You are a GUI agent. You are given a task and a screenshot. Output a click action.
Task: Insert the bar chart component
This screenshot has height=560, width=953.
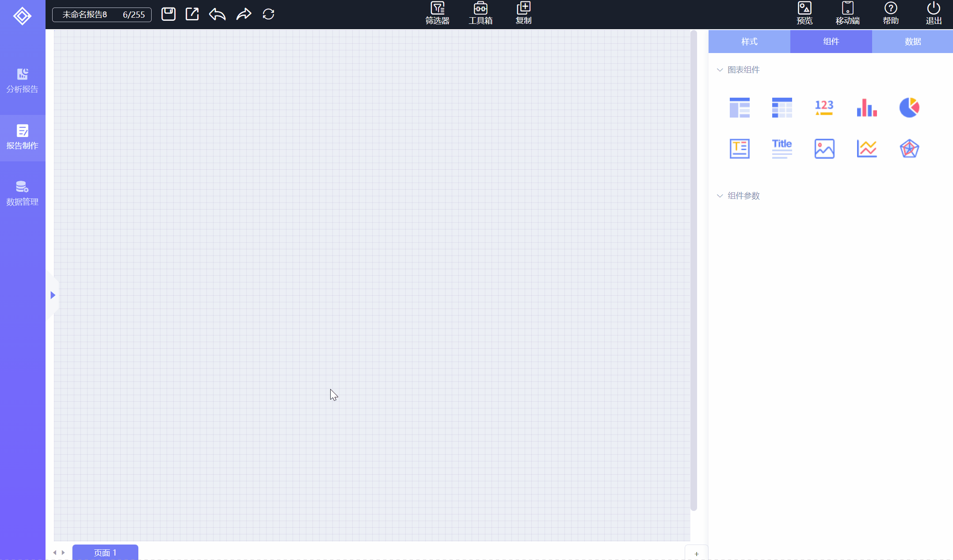click(x=867, y=107)
